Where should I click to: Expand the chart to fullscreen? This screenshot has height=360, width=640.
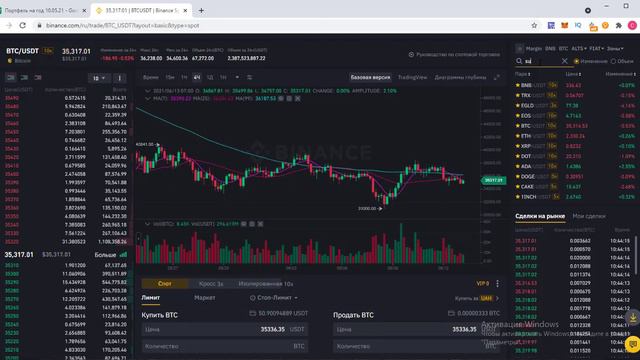coord(497,77)
